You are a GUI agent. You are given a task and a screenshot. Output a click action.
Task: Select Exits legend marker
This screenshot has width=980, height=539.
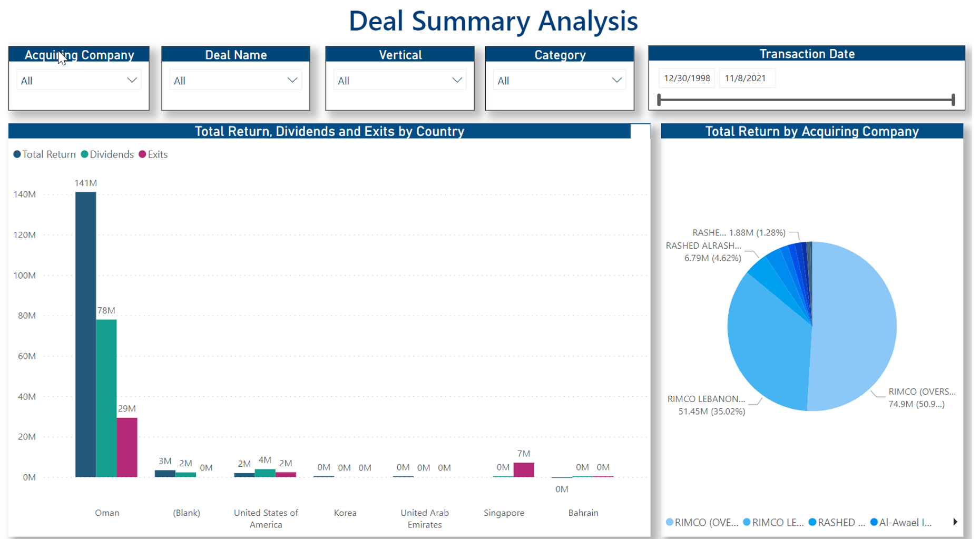[142, 154]
